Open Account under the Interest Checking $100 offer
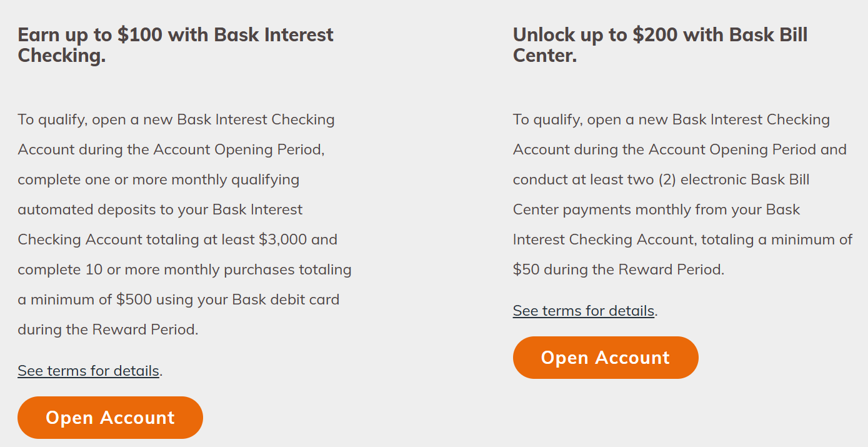The width and height of the screenshot is (868, 447). [x=110, y=418]
